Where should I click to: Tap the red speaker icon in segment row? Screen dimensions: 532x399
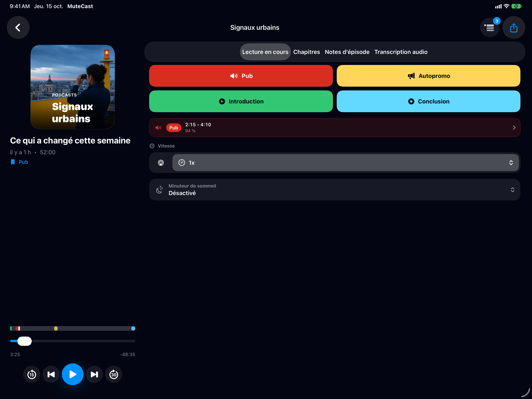click(x=158, y=128)
